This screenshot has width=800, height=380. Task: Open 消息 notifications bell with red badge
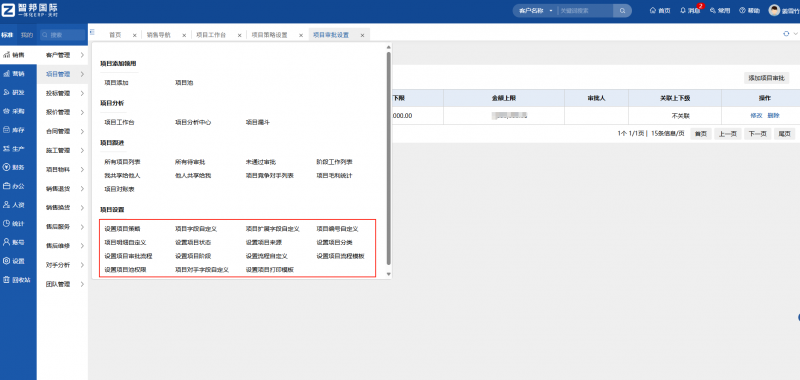click(690, 11)
